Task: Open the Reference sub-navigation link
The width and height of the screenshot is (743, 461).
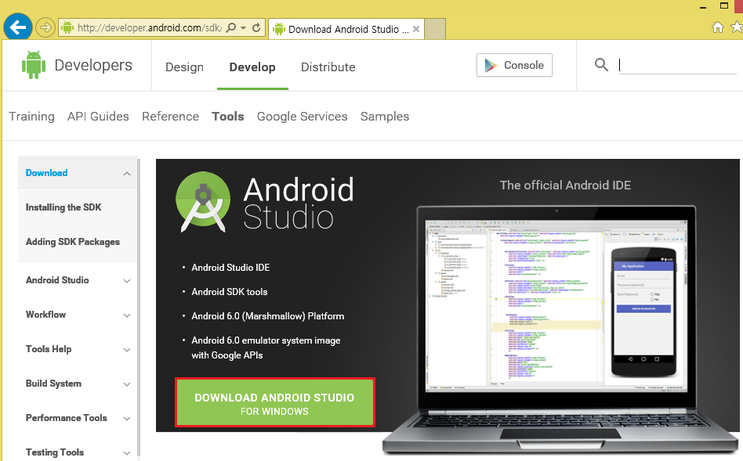Action: point(171,116)
